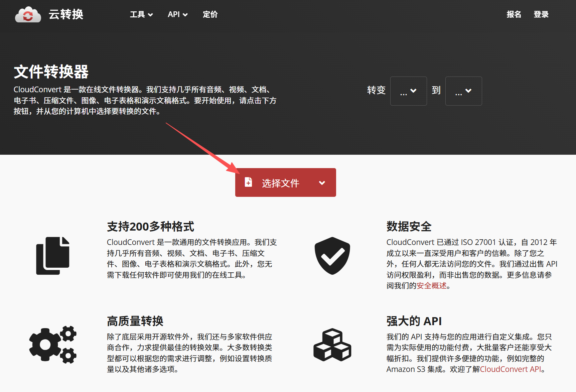
Task: Click the 文件转换器 page heading
Action: tap(51, 71)
